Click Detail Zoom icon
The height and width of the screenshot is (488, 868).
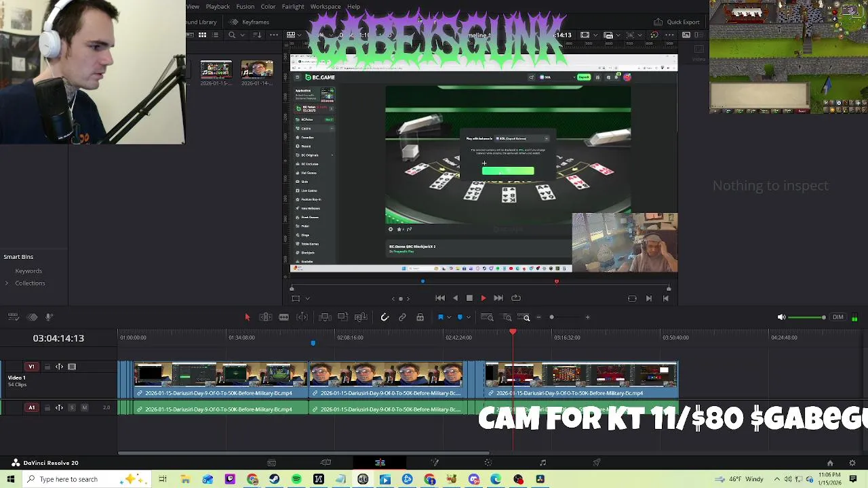pyautogui.click(x=507, y=317)
